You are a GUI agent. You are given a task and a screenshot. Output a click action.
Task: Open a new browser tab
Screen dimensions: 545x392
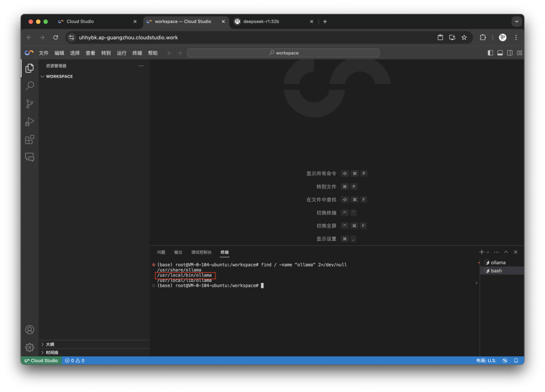click(325, 21)
